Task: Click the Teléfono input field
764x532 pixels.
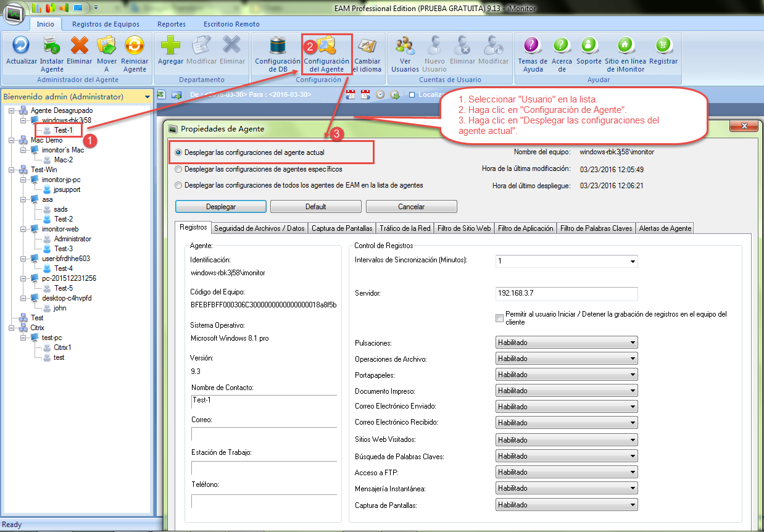Action: (264, 501)
